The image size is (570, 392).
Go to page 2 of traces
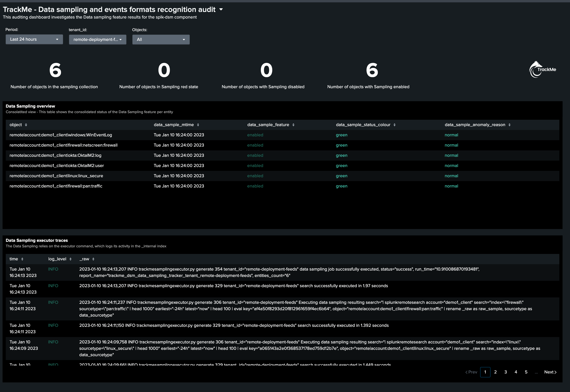tap(495, 372)
